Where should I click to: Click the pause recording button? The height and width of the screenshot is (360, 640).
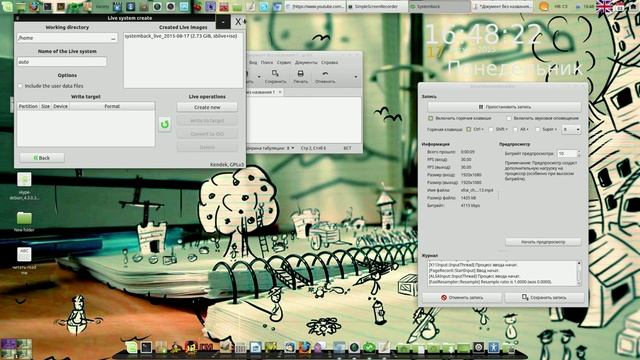(x=504, y=107)
